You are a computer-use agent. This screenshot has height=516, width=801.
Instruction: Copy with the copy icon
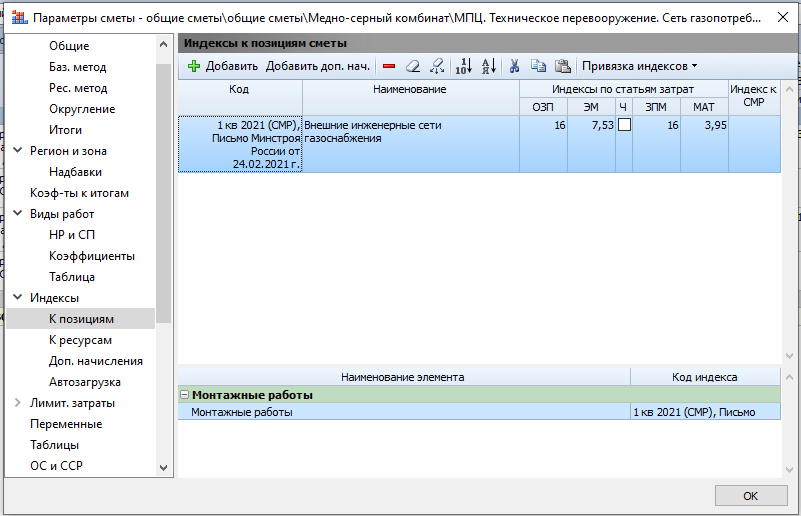click(538, 66)
